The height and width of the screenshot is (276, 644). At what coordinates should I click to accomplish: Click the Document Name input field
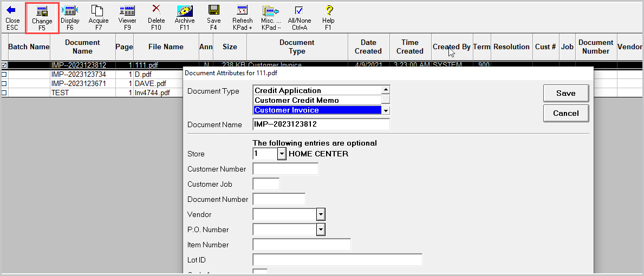321,124
